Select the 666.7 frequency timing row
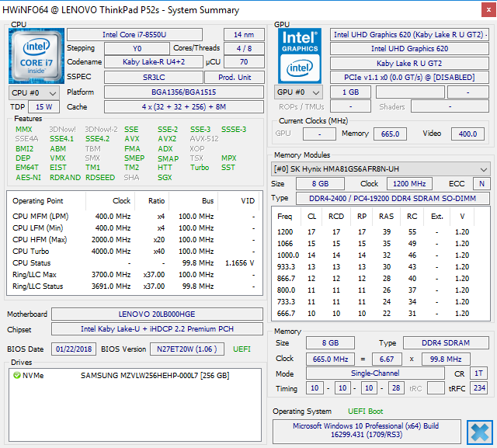This screenshot has width=497, height=448. [381, 314]
